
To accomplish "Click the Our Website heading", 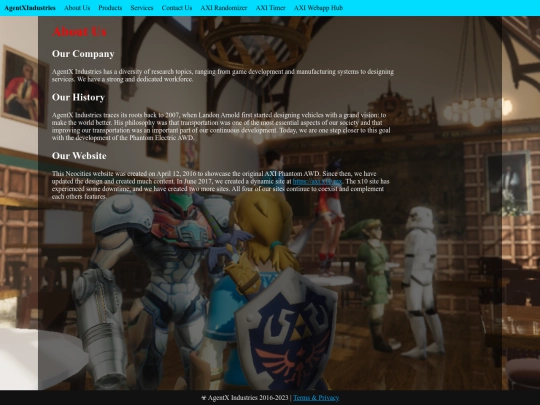I will coord(79,156).
